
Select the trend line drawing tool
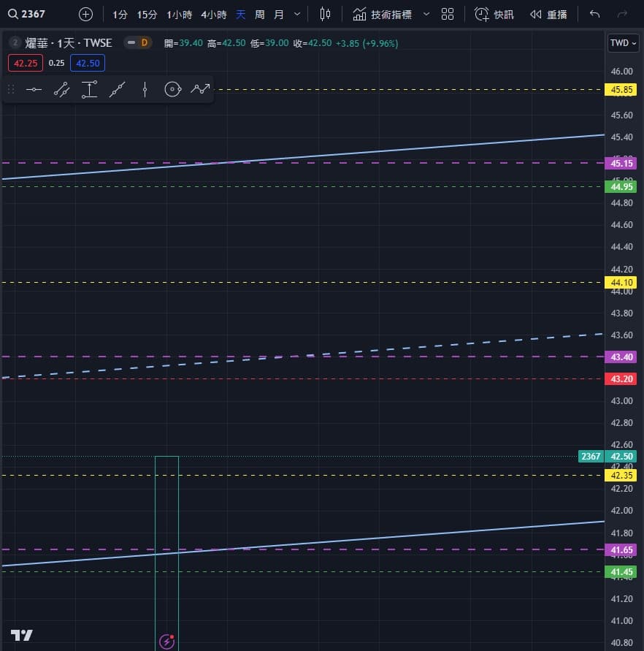61,89
